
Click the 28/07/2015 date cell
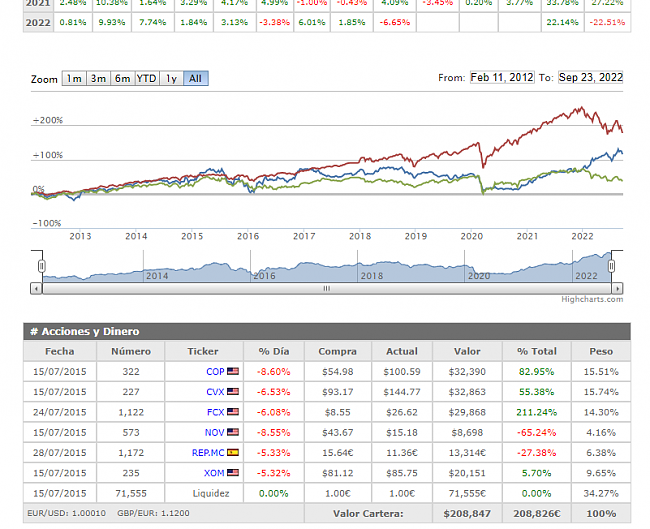(60, 453)
